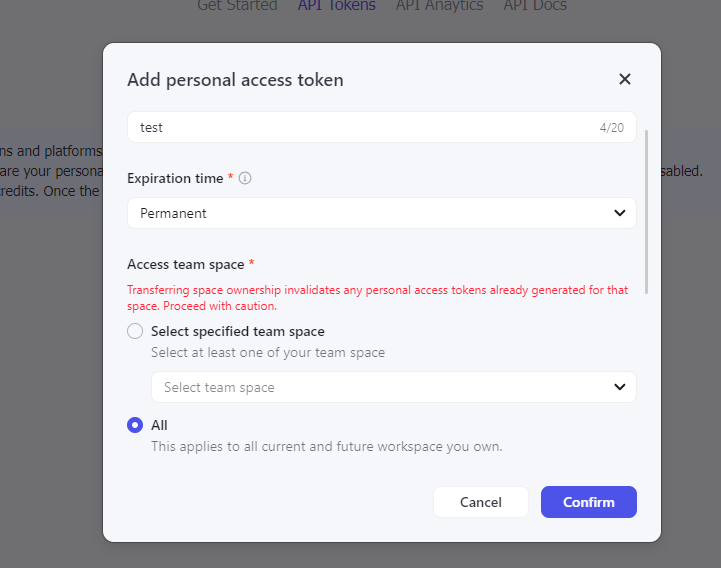
Task: Choose the Select specified team space radio button
Action: point(135,331)
